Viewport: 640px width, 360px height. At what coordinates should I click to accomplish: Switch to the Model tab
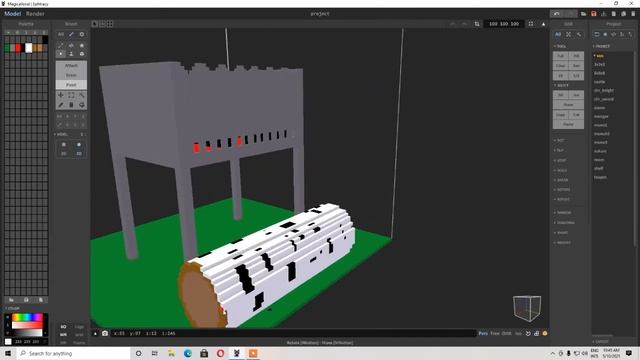12,14
